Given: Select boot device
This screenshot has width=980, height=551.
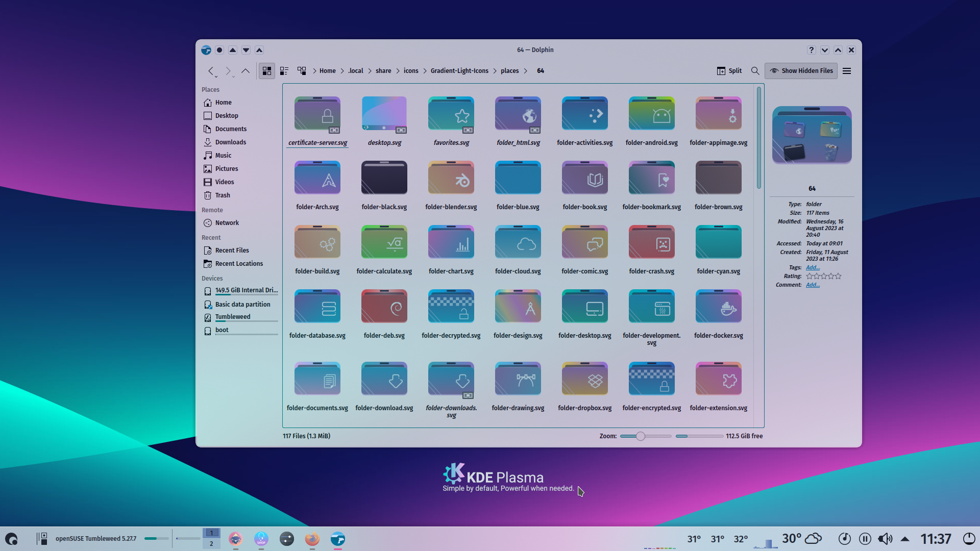Looking at the screenshot, I should (x=240, y=331).
